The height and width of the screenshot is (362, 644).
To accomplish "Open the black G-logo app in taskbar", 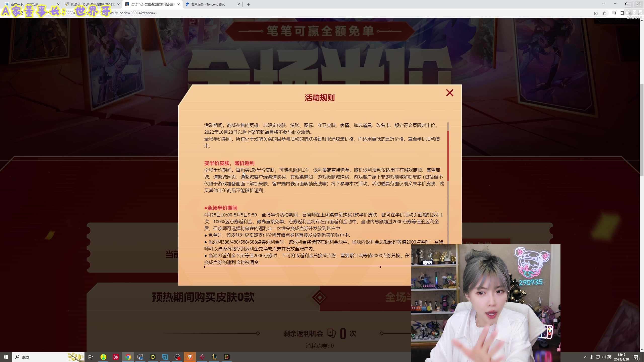I will [227, 357].
